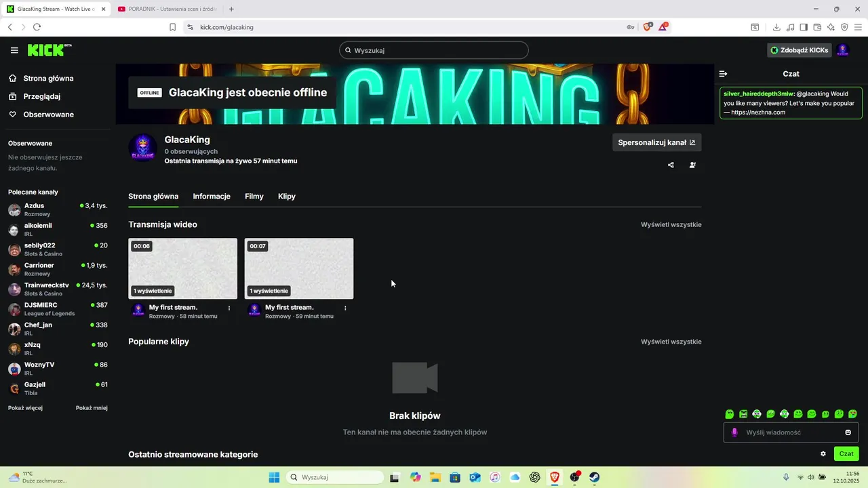
Task: Click the Kick search field Wyszukaj
Action: coord(434,50)
